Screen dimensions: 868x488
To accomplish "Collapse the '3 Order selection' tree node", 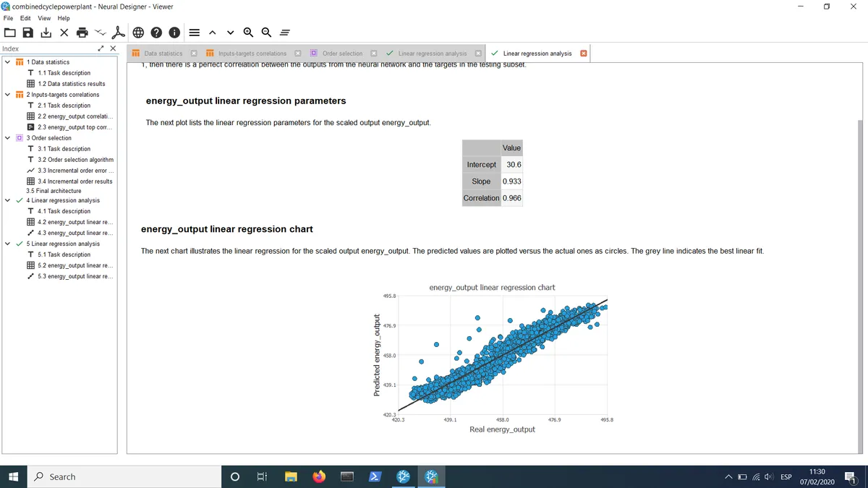I will tap(7, 138).
